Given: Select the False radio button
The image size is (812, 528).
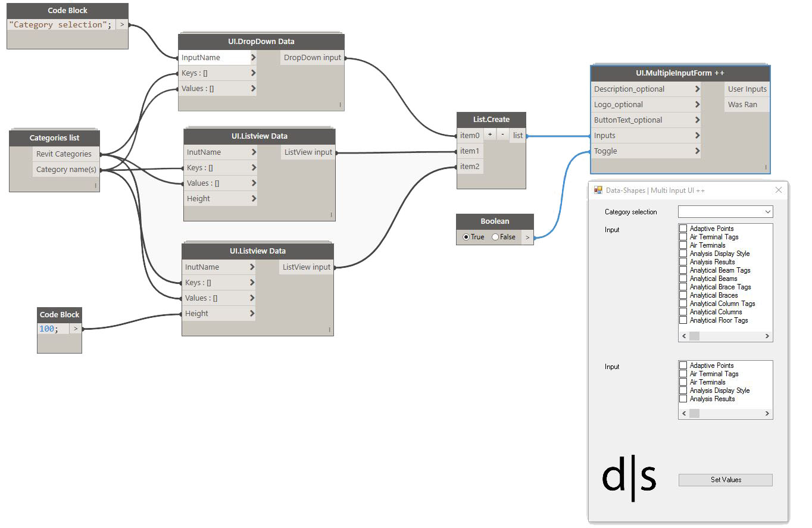Looking at the screenshot, I should click(495, 237).
